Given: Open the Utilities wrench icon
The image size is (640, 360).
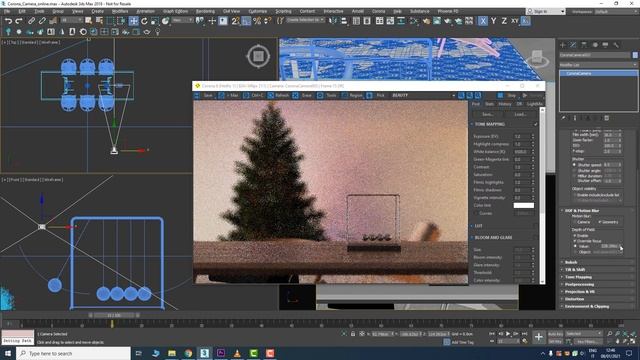Looking at the screenshot, I should 616,45.
